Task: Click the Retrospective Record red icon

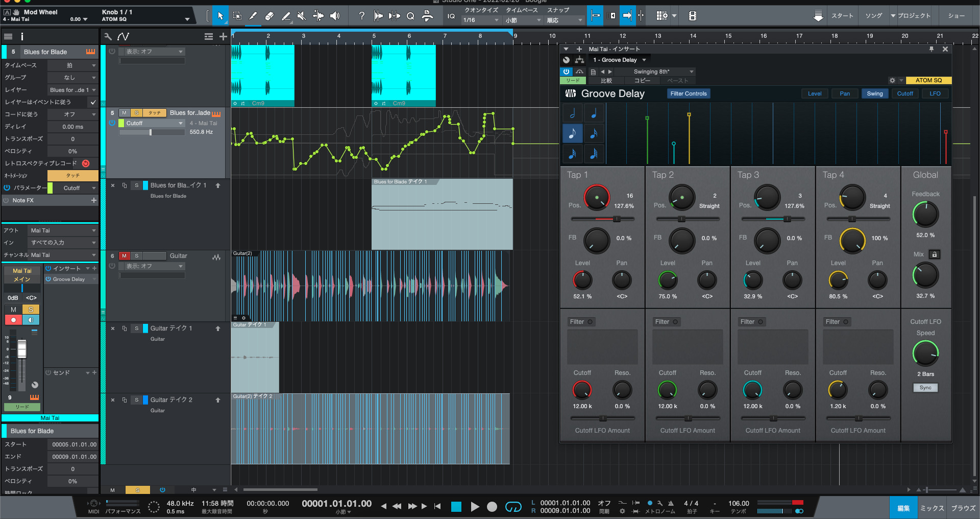Action: pos(86,163)
